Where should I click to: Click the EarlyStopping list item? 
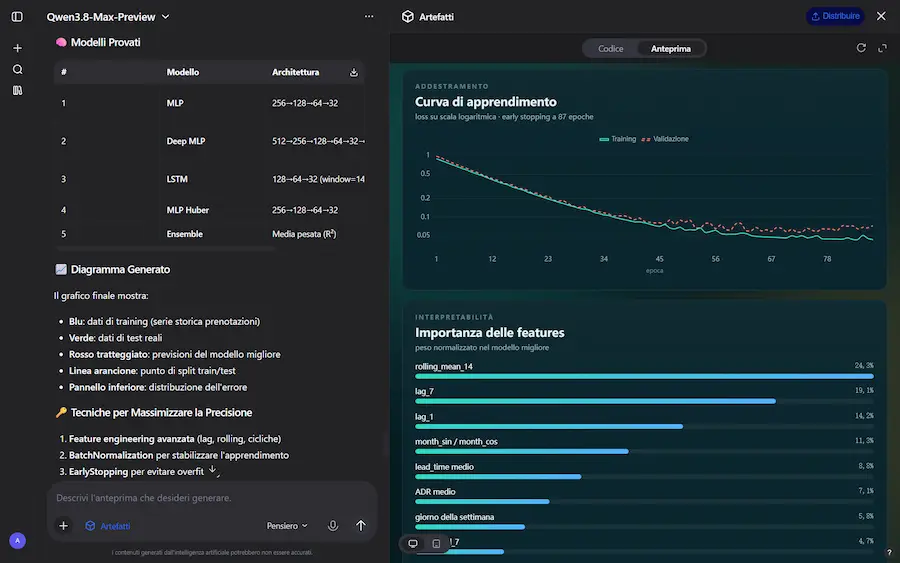pyautogui.click(x=136, y=472)
